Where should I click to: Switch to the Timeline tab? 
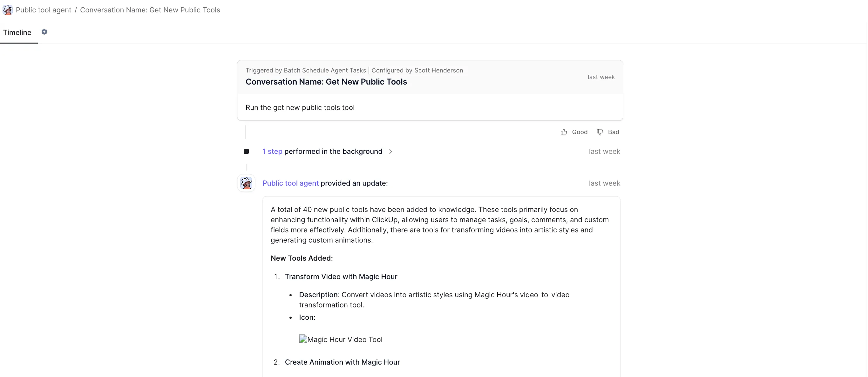(17, 32)
